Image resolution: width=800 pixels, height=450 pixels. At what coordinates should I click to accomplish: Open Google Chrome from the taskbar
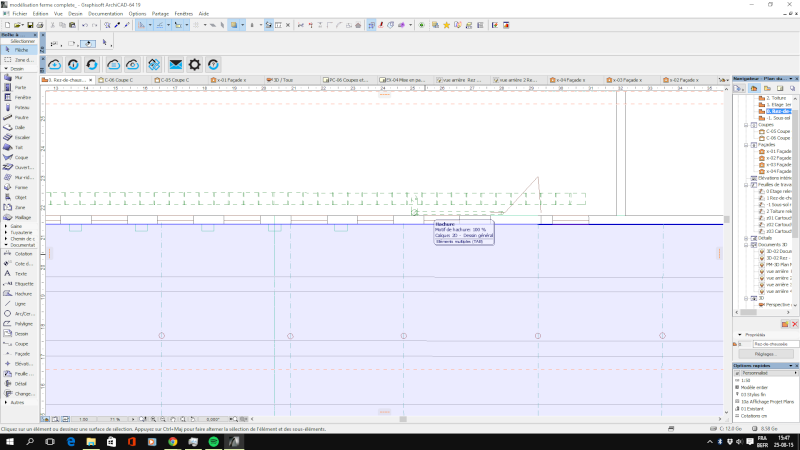tap(172, 442)
